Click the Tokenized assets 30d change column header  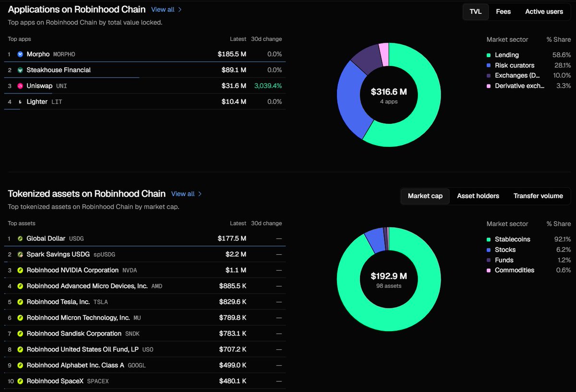pos(266,224)
